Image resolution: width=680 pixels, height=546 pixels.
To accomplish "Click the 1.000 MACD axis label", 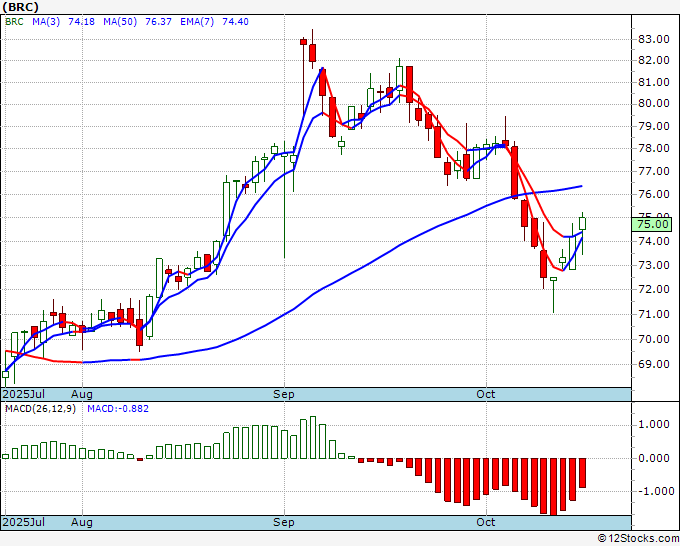I will (x=656, y=424).
